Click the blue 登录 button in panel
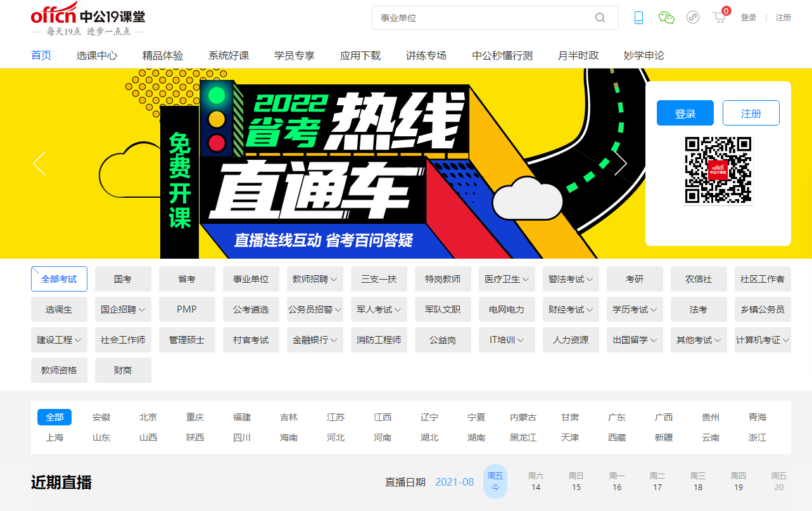Image resolution: width=812 pixels, height=511 pixels. coord(685,113)
